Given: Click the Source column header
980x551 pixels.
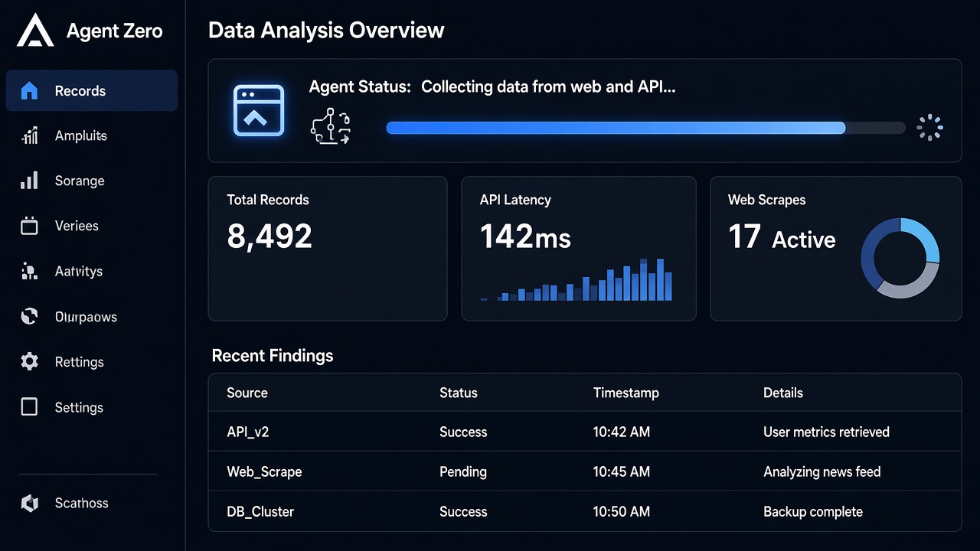Looking at the screenshot, I should 247,393.
